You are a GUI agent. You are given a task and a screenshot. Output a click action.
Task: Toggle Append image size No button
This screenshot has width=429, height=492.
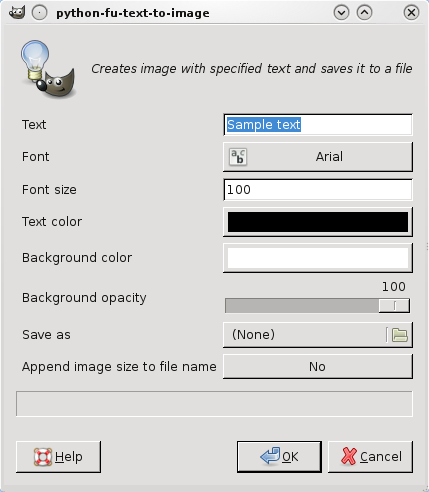[318, 367]
